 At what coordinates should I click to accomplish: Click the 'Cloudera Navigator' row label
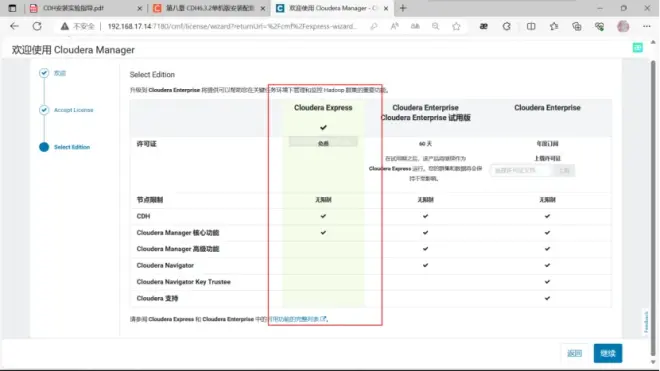tap(165, 265)
